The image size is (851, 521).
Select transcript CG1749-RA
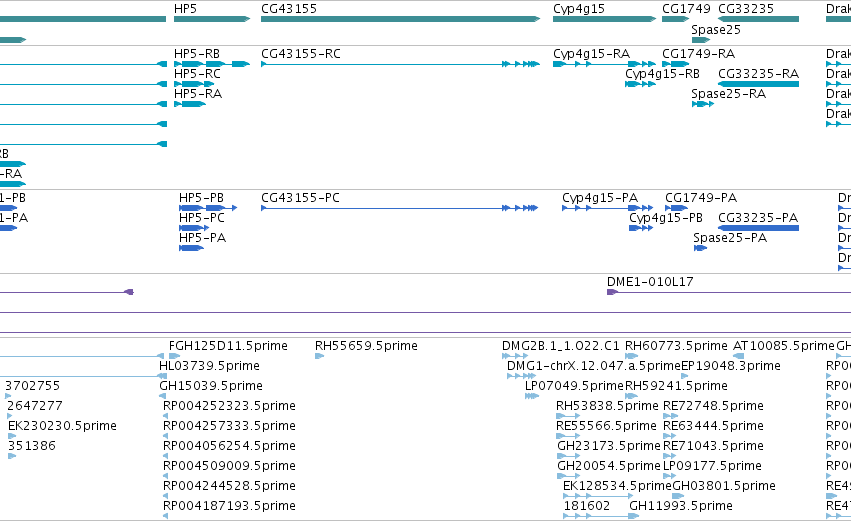698,54
